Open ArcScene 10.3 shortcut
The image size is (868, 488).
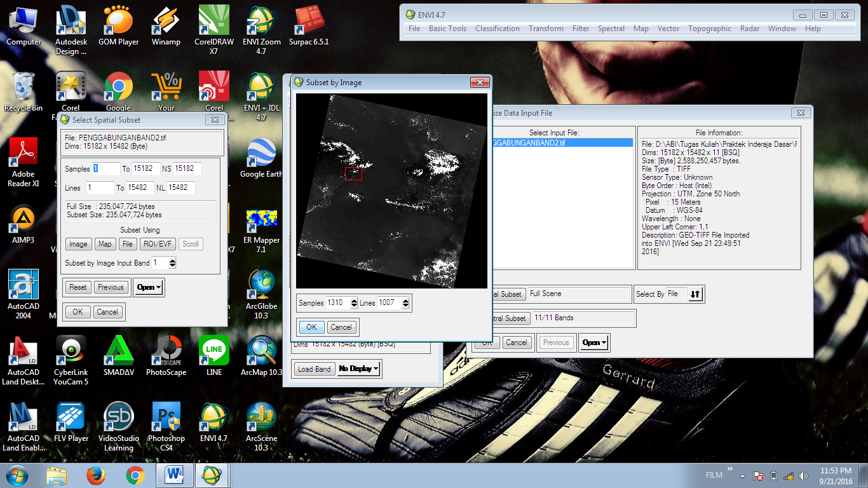[261, 426]
